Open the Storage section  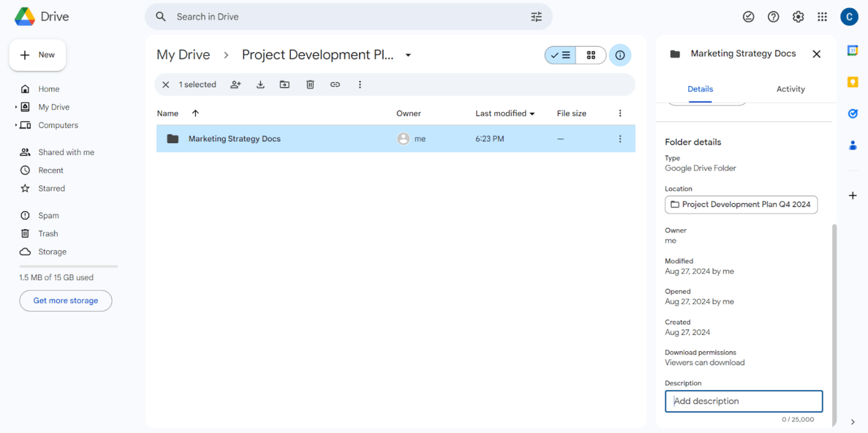(52, 251)
